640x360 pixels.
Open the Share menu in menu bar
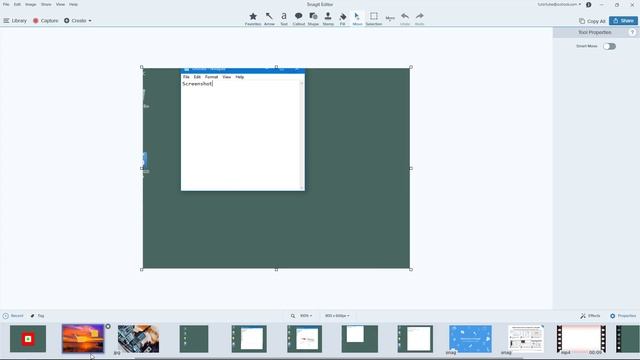[x=46, y=4]
